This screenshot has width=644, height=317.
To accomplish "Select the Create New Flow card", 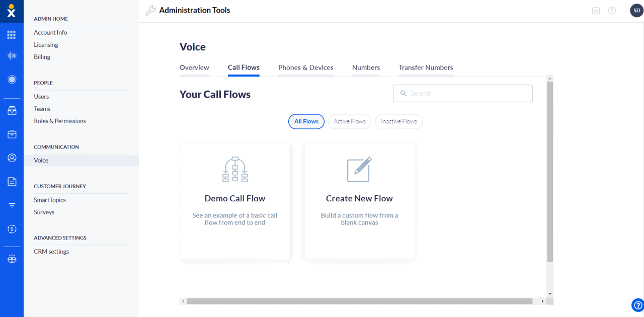I will (x=359, y=200).
